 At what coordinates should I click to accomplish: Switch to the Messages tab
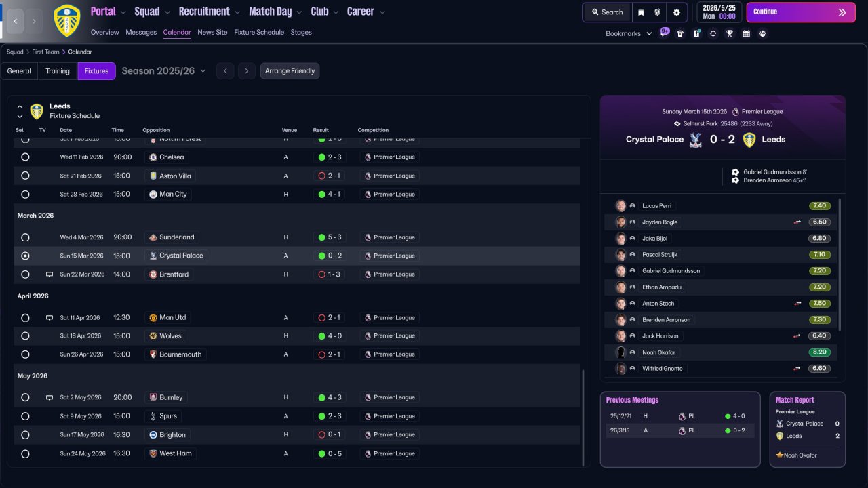pos(141,32)
